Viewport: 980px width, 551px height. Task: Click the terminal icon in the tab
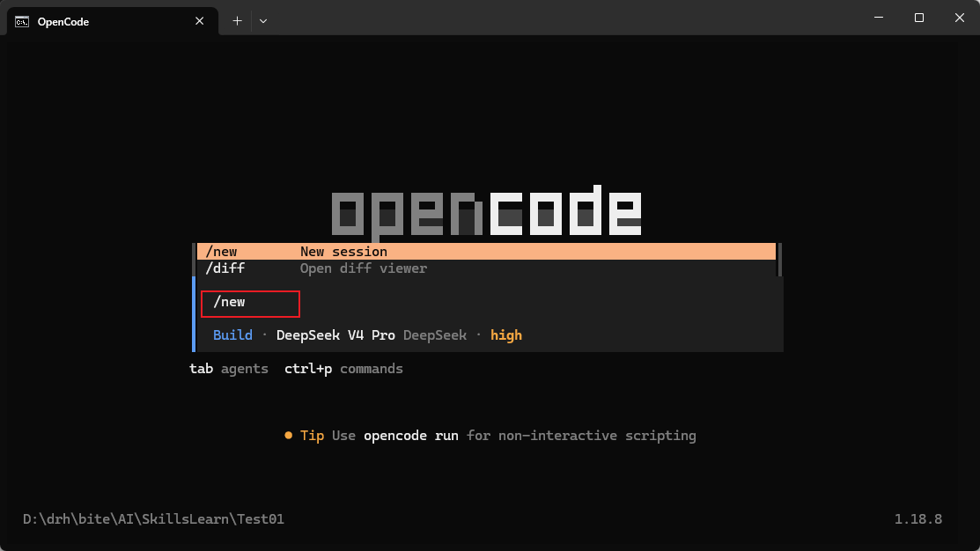tap(22, 22)
